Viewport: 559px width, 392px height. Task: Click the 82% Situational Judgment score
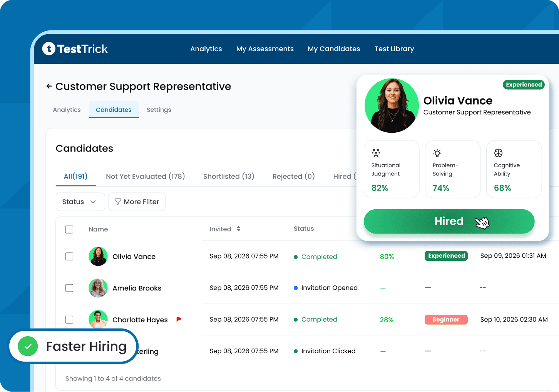click(380, 188)
